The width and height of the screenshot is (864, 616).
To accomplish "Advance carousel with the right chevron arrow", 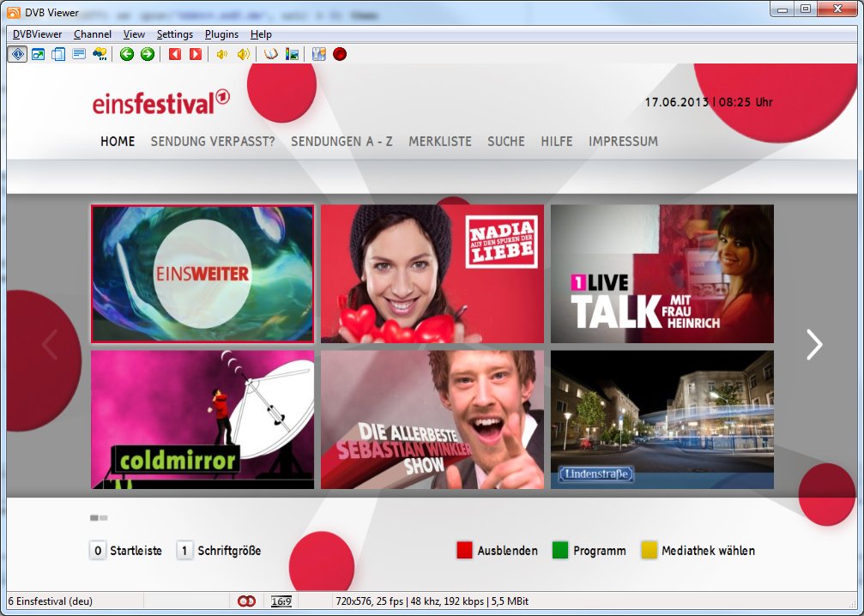I will 813,344.
